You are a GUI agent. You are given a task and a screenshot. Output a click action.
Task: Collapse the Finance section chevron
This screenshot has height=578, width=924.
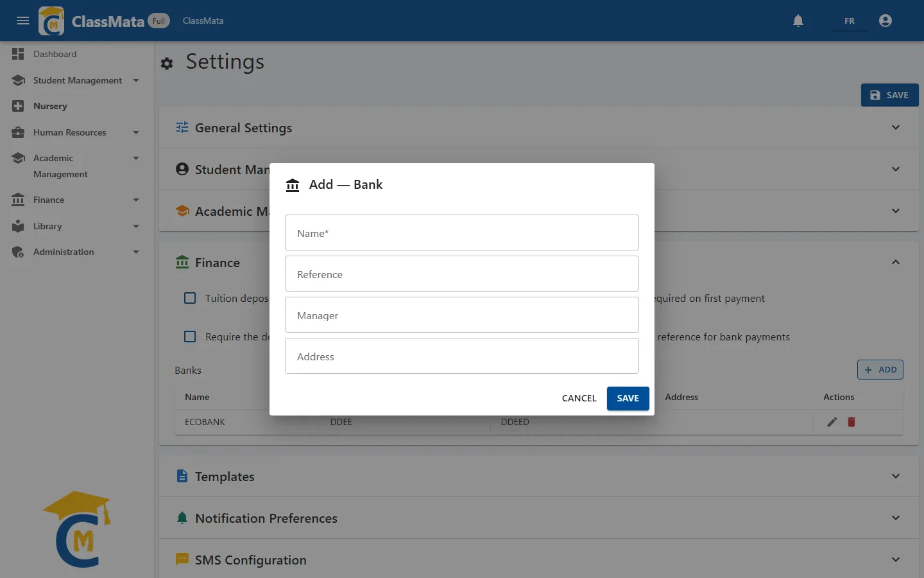[896, 262]
